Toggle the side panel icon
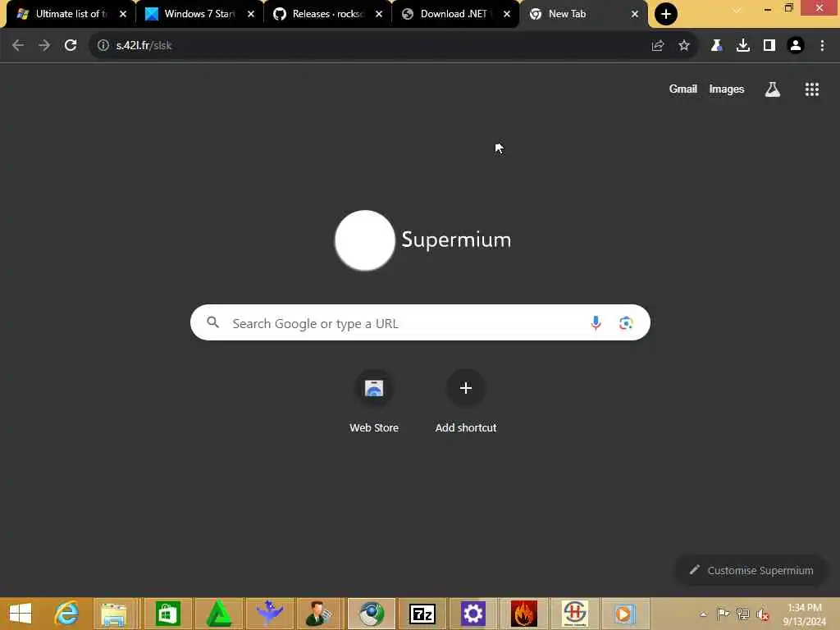Viewport: 840px width, 630px height. [769, 46]
